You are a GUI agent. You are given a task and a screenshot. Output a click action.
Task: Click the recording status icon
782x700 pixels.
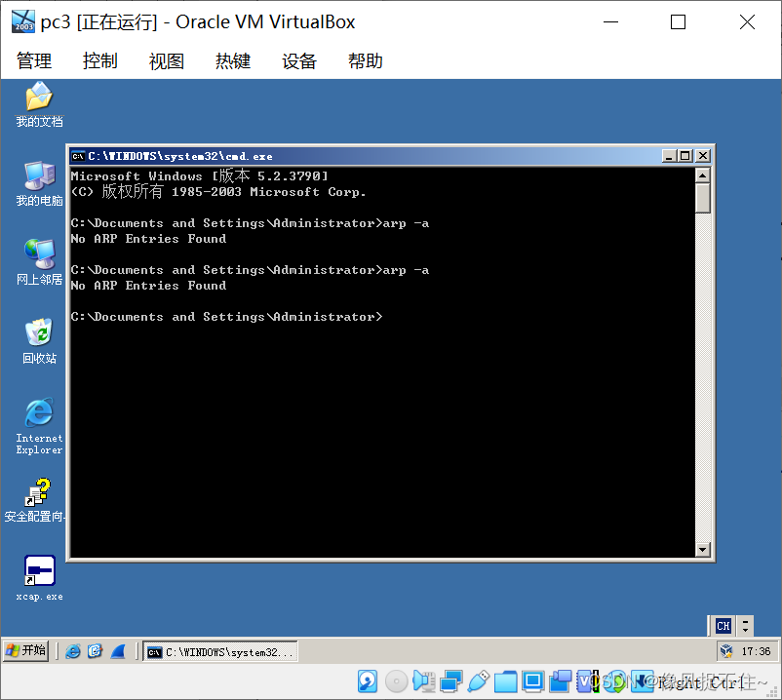pyautogui.click(x=561, y=681)
